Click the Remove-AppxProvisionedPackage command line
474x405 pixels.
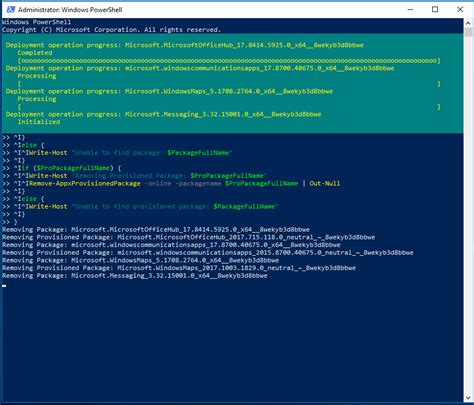tap(171, 183)
